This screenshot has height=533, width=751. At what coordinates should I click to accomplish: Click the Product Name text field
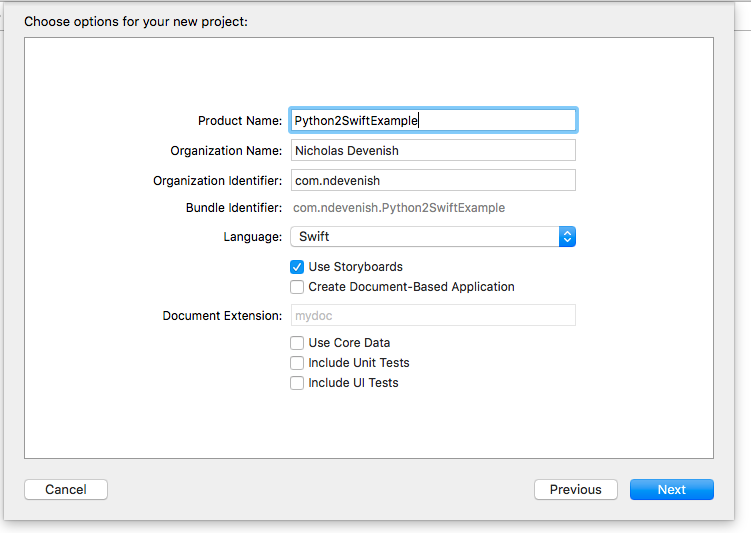click(x=433, y=120)
